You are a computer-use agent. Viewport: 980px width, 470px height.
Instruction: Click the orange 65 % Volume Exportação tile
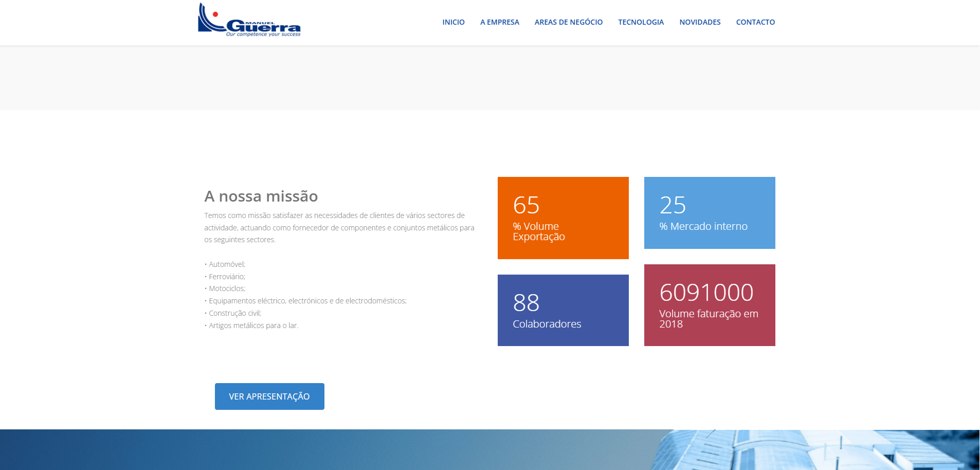[x=562, y=218]
